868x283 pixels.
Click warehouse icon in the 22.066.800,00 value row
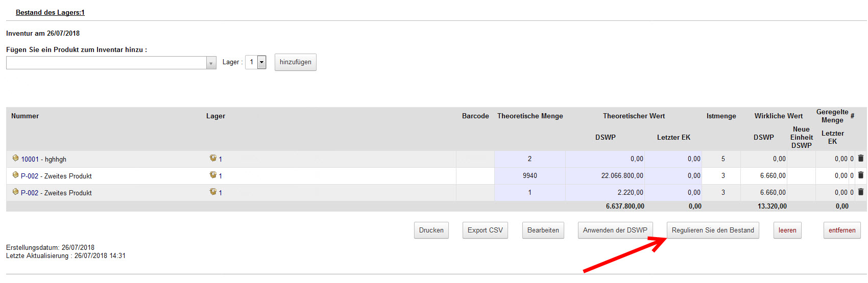pyautogui.click(x=213, y=175)
